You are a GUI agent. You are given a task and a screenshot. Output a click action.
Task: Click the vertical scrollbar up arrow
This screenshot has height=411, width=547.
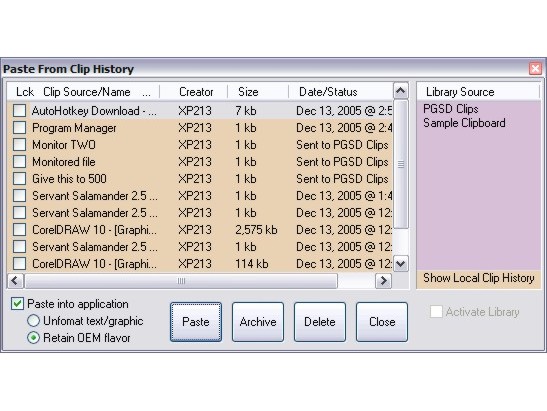400,91
